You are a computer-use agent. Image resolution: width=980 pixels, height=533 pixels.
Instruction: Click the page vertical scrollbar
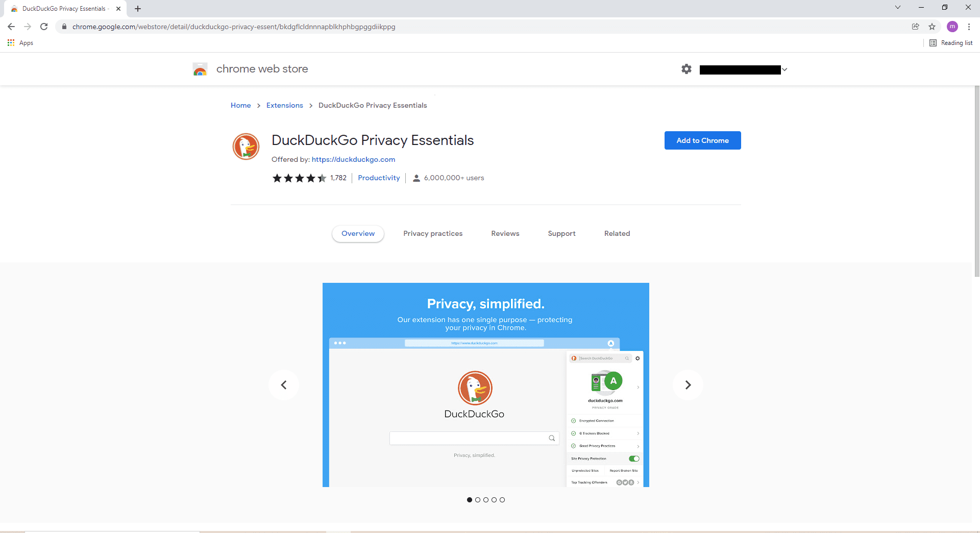pyautogui.click(x=977, y=181)
